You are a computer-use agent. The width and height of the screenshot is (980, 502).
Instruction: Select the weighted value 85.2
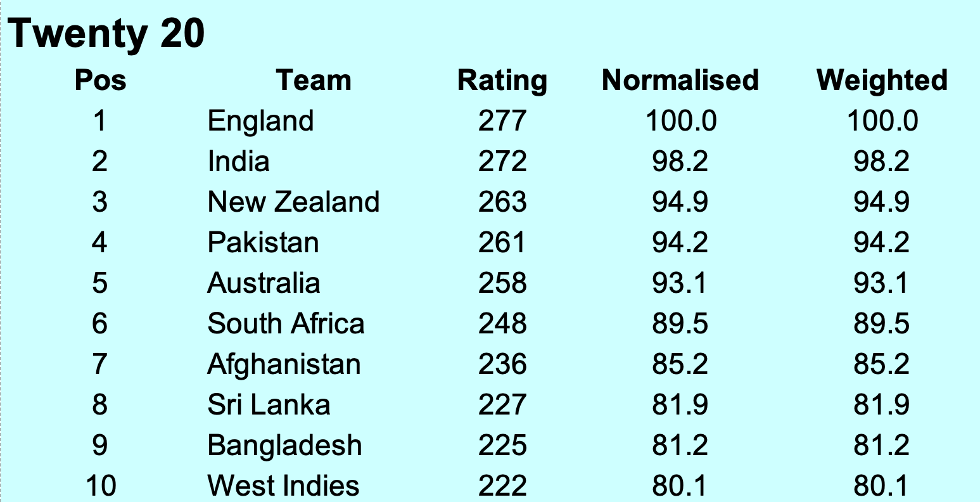pos(882,364)
